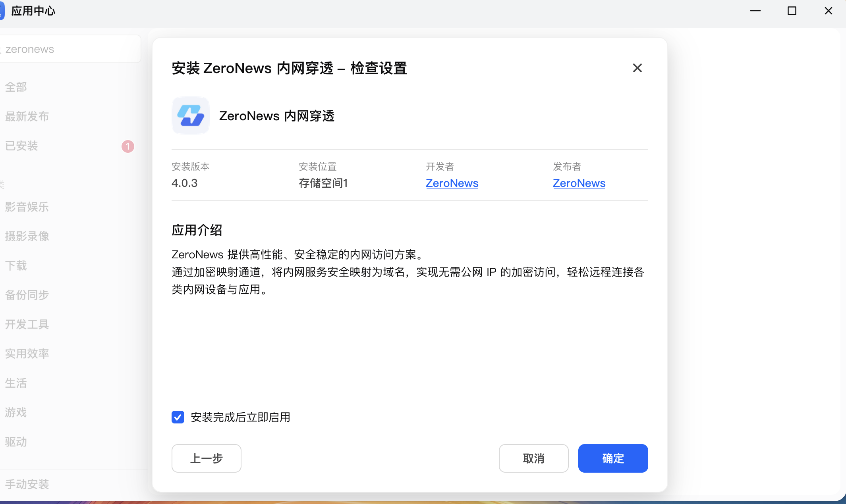Open the 生活 category
This screenshot has width=846, height=504.
(16, 383)
